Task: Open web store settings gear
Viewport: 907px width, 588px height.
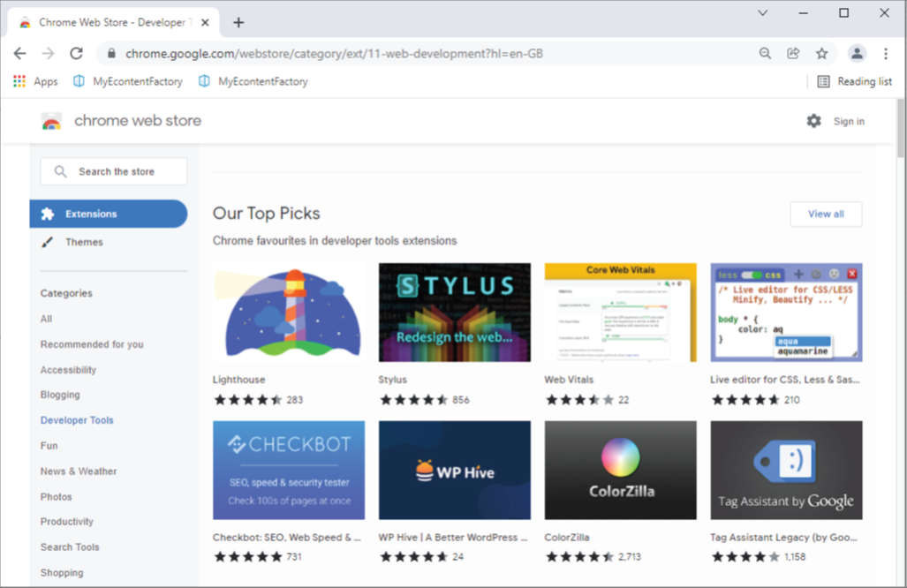Action: click(x=814, y=121)
